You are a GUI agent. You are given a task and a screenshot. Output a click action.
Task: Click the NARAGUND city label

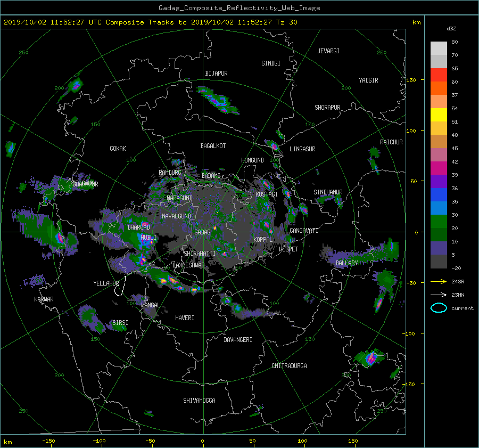click(x=180, y=198)
